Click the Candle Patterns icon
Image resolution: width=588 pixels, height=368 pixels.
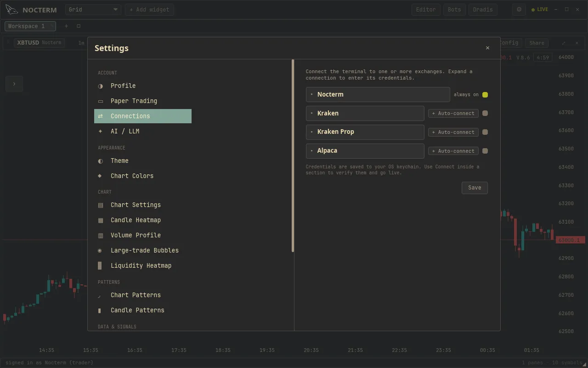(x=100, y=311)
